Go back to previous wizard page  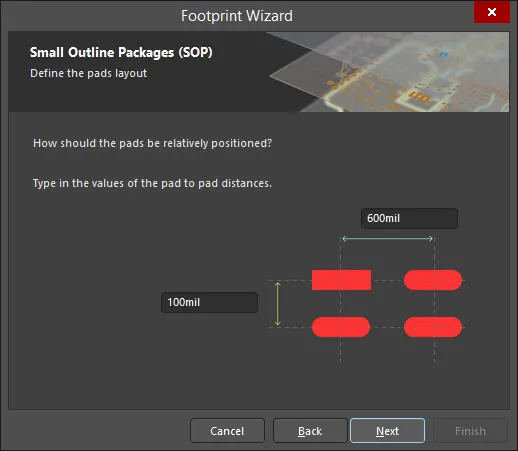(310, 431)
